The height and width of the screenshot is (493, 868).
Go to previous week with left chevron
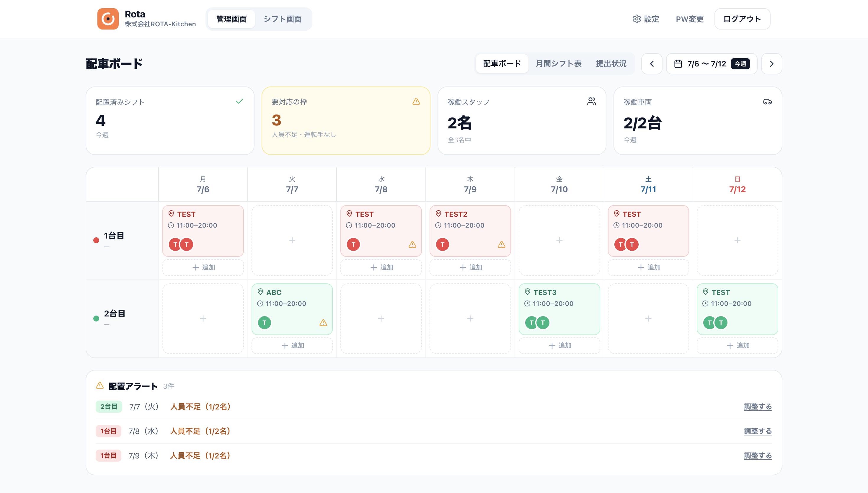pyautogui.click(x=652, y=64)
